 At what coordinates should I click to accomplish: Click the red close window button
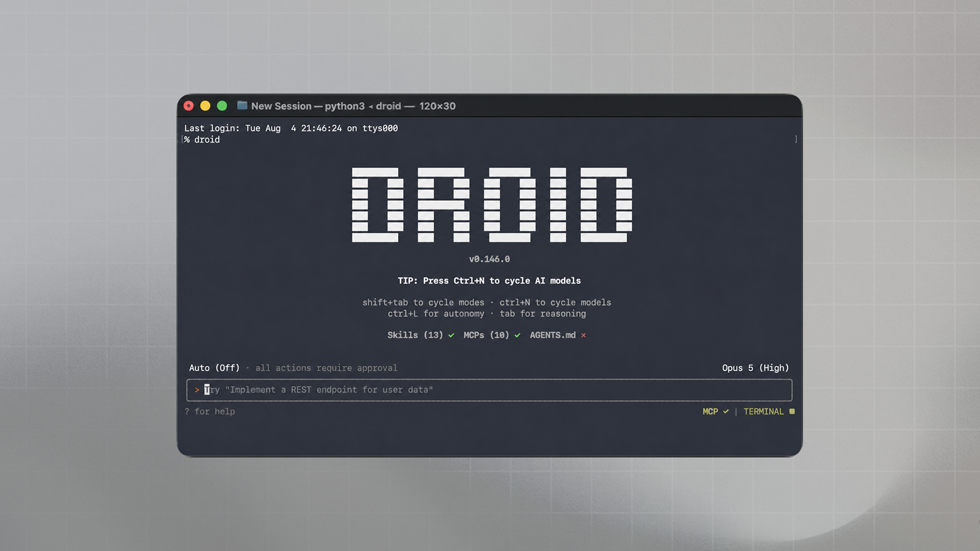[x=189, y=106]
